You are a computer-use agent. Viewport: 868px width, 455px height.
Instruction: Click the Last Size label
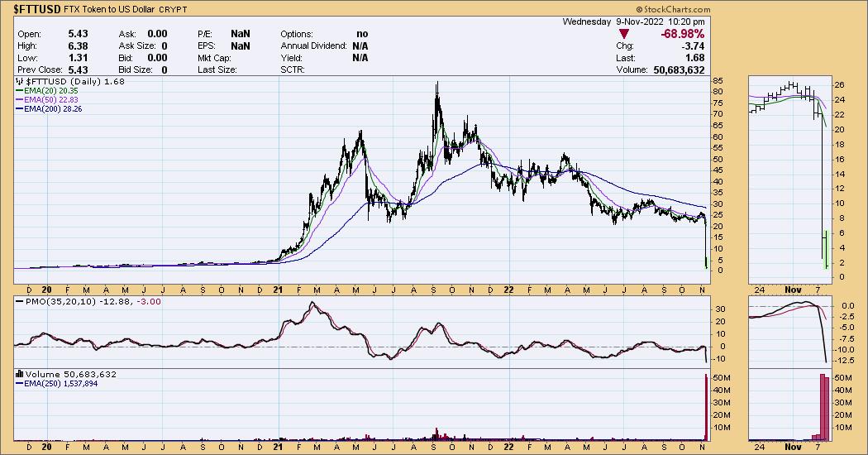(x=217, y=69)
